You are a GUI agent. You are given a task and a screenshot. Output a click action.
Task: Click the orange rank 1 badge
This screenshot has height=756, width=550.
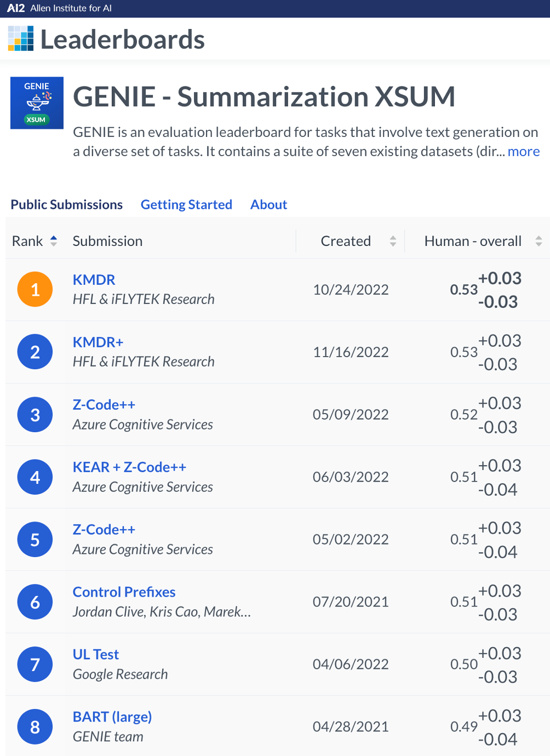[35, 289]
